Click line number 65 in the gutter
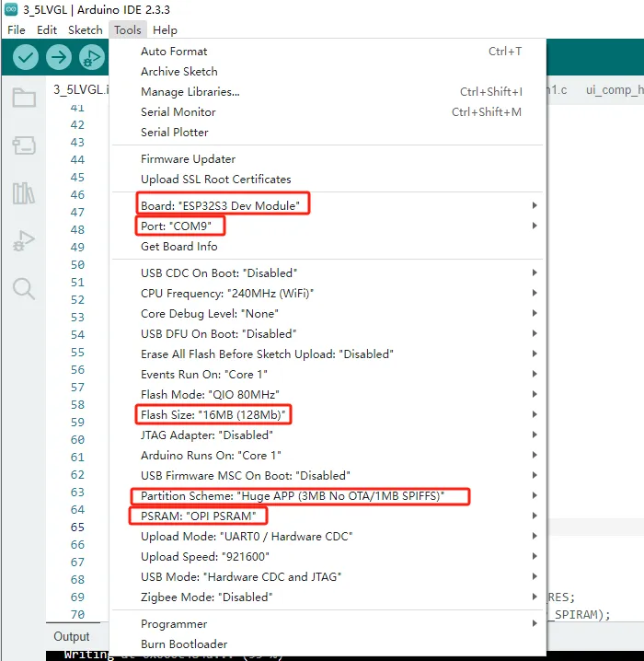Image resolution: width=644 pixels, height=661 pixels. coord(77,527)
